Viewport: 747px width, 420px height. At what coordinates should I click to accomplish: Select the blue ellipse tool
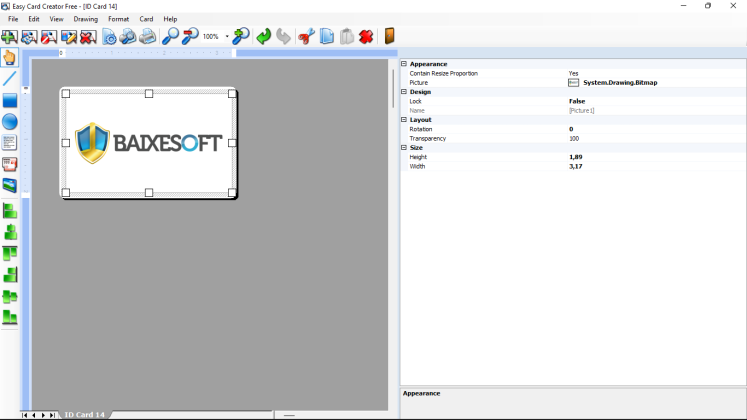click(10, 121)
